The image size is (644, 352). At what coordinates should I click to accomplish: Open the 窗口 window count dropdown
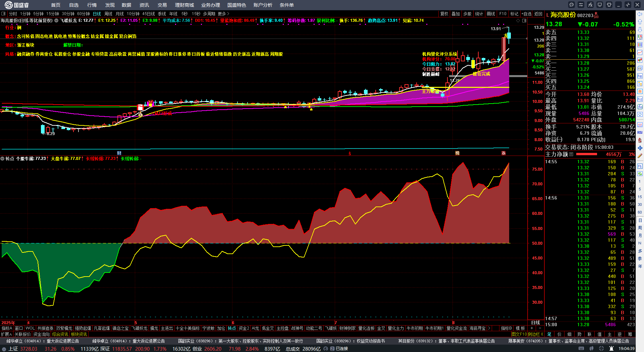pyautogui.click(x=19, y=328)
